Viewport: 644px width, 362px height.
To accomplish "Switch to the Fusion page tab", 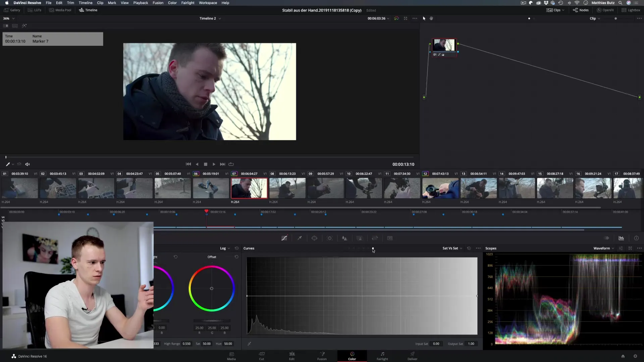I will [x=322, y=356].
